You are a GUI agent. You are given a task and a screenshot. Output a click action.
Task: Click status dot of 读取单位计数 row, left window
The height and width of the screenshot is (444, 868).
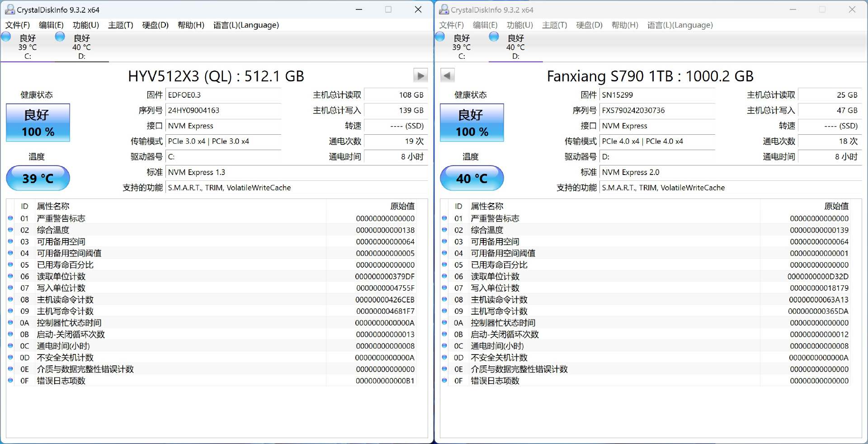pos(10,276)
